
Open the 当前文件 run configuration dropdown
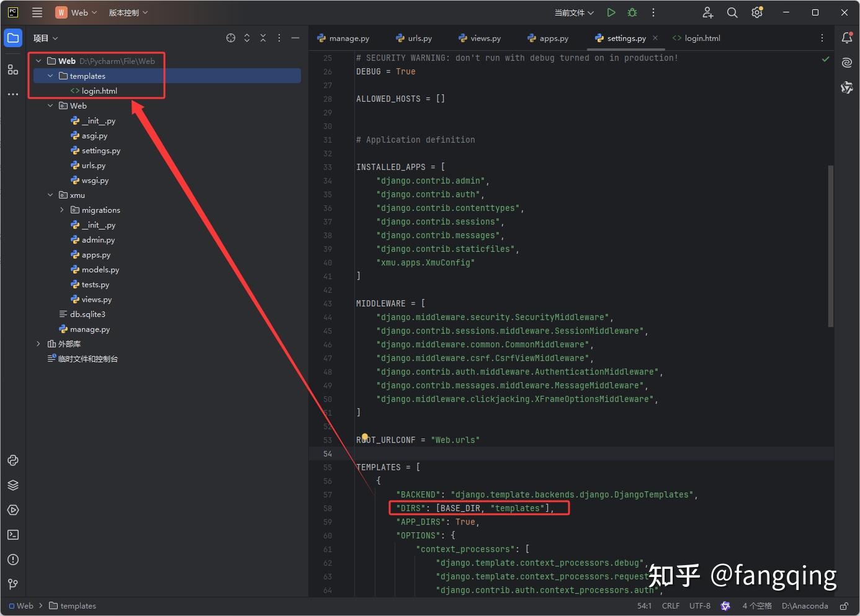[574, 12]
